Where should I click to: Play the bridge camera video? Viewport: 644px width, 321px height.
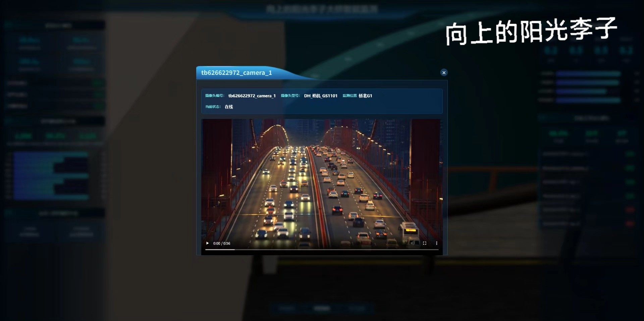(207, 243)
